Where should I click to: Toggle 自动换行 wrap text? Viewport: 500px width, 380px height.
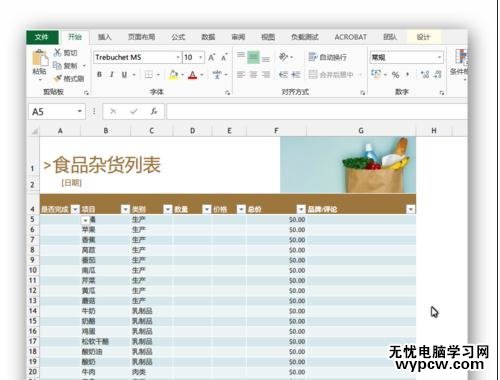pos(327,57)
